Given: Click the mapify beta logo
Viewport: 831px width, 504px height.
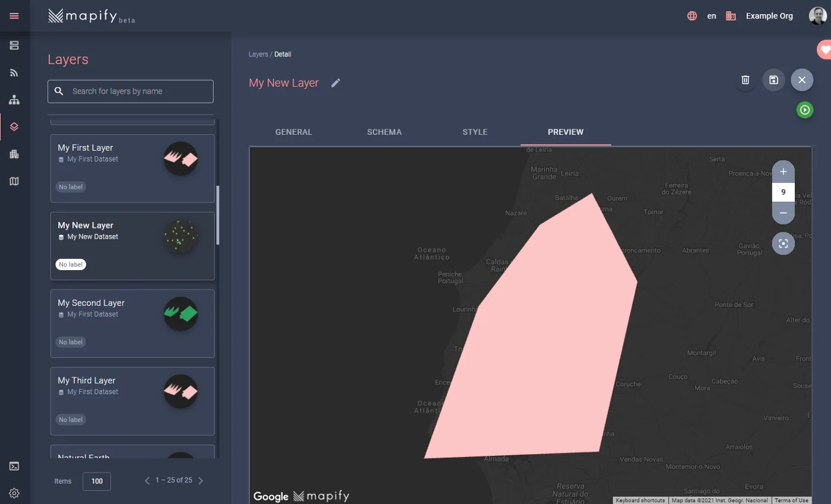Looking at the screenshot, I should point(92,16).
